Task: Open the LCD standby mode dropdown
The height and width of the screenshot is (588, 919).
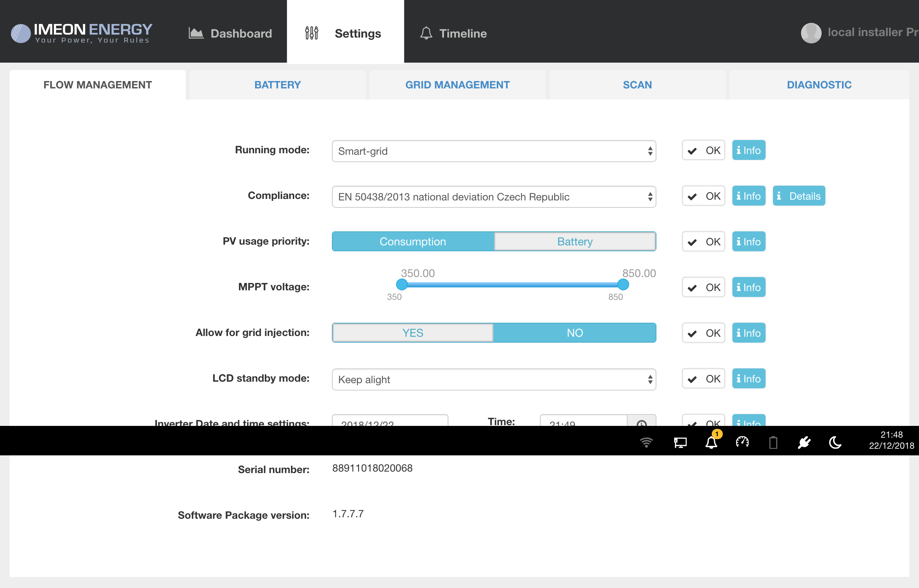Action: click(494, 379)
